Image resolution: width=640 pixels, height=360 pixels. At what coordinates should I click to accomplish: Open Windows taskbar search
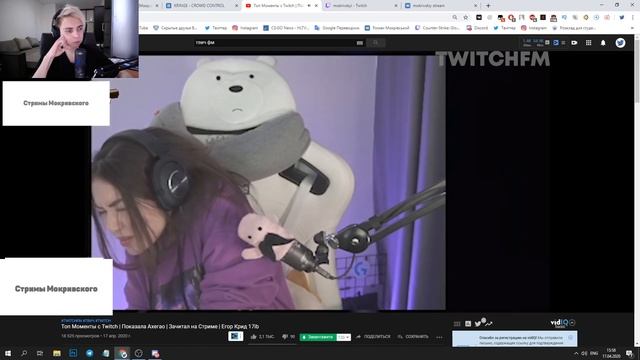[x=24, y=353]
